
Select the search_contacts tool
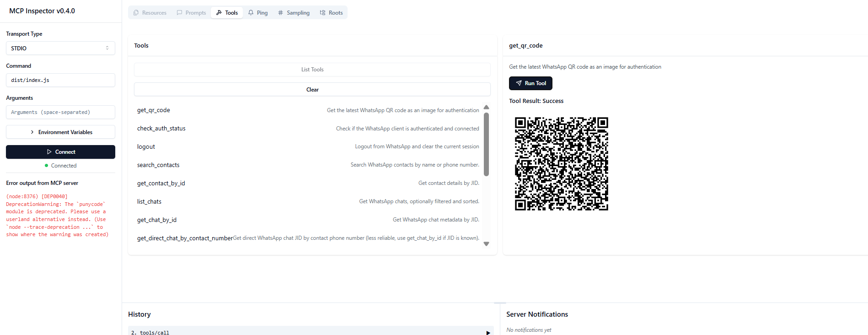(158, 165)
